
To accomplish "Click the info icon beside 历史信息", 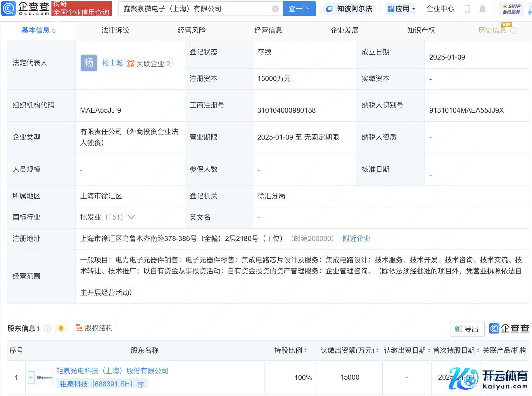I will (x=514, y=31).
